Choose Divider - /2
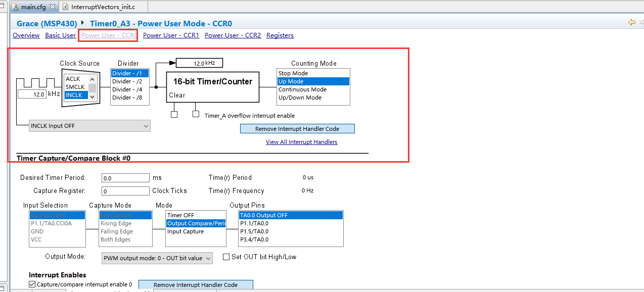Screen dimensions: 644x292 coord(130,81)
